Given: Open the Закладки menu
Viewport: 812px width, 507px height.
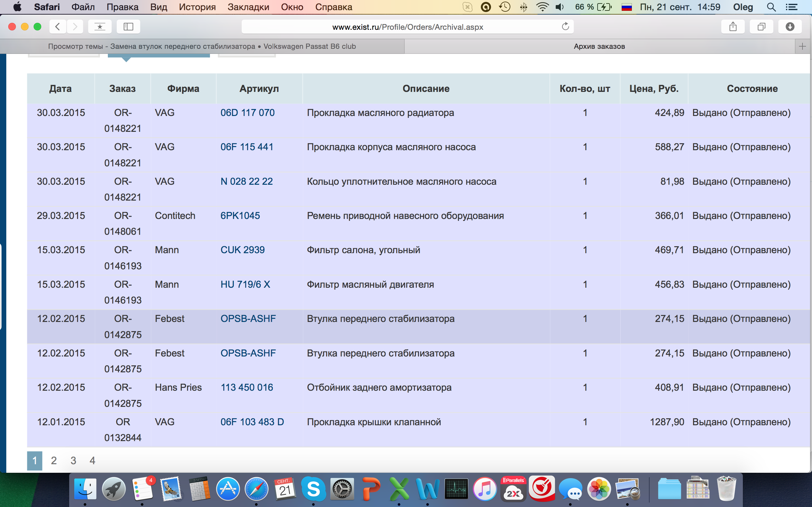Looking at the screenshot, I should pyautogui.click(x=248, y=7).
